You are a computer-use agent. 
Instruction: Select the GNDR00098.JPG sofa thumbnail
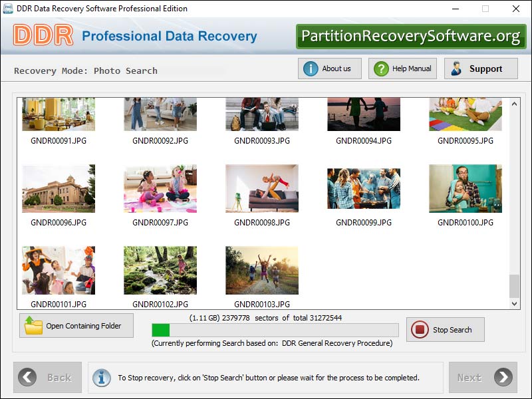(262, 189)
